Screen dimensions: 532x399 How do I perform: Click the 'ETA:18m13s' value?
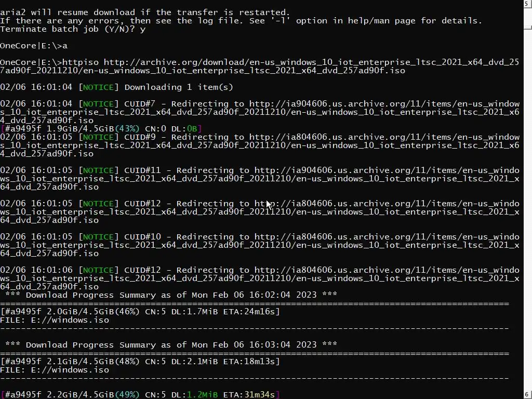(249, 362)
